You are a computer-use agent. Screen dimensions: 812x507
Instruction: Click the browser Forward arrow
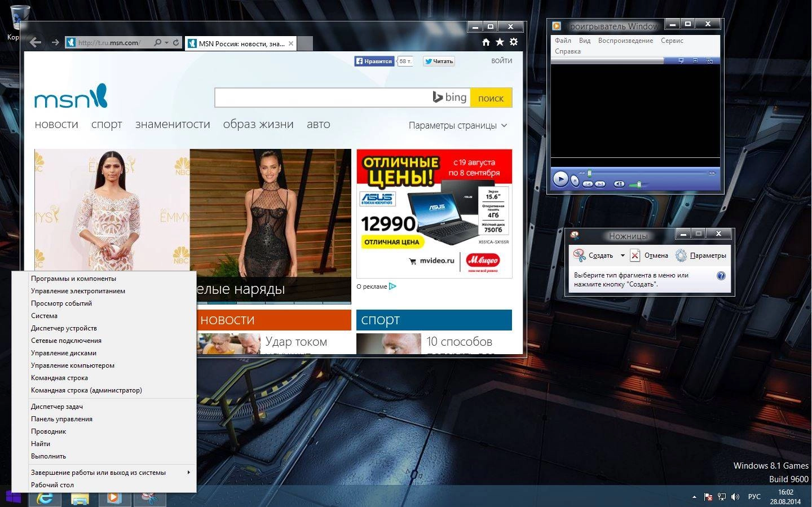click(x=55, y=42)
